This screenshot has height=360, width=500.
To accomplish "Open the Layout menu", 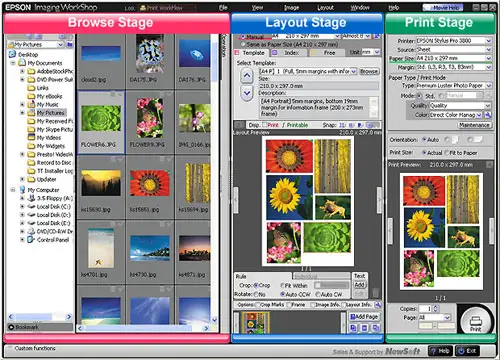I will click(x=325, y=7).
